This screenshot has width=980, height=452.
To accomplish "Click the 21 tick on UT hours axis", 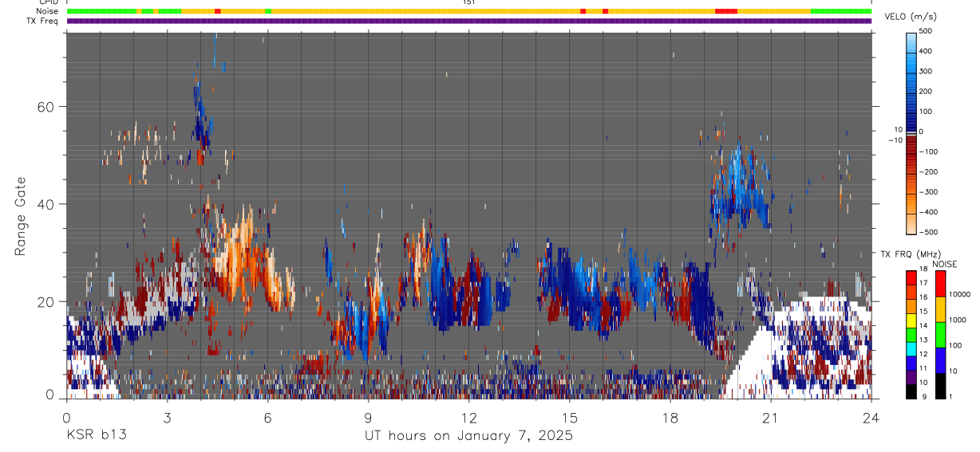I will pos(771,417).
